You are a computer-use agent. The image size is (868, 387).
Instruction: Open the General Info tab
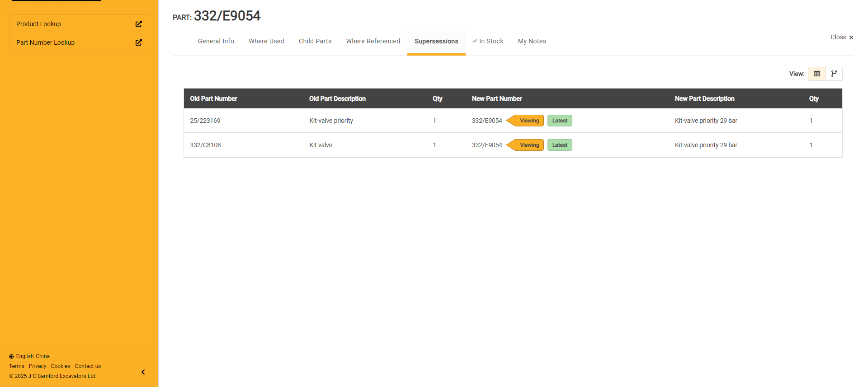tap(216, 41)
